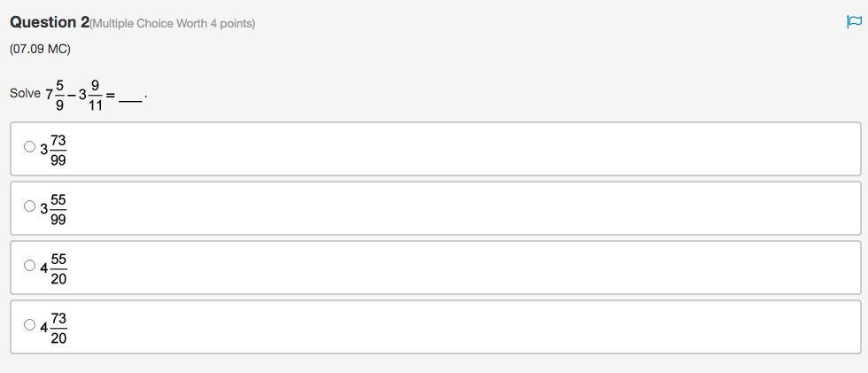Click the 73/99 fraction in the first answer

[x=58, y=150]
